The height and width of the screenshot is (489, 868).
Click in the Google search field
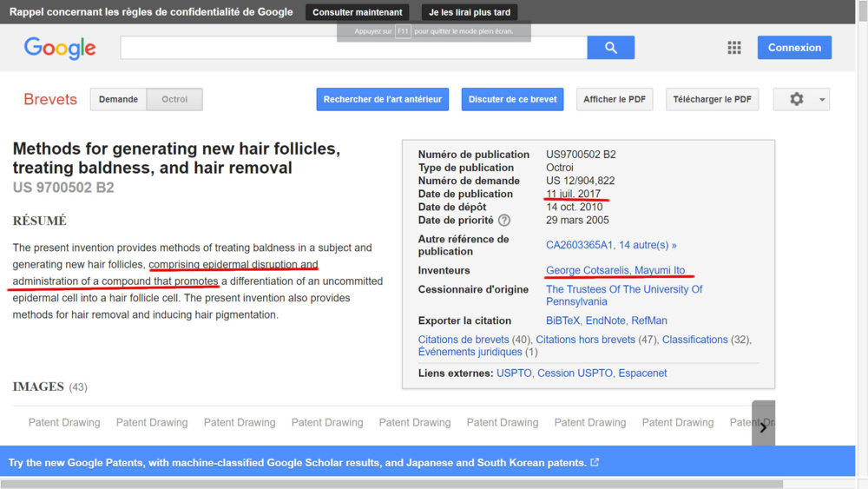(353, 48)
